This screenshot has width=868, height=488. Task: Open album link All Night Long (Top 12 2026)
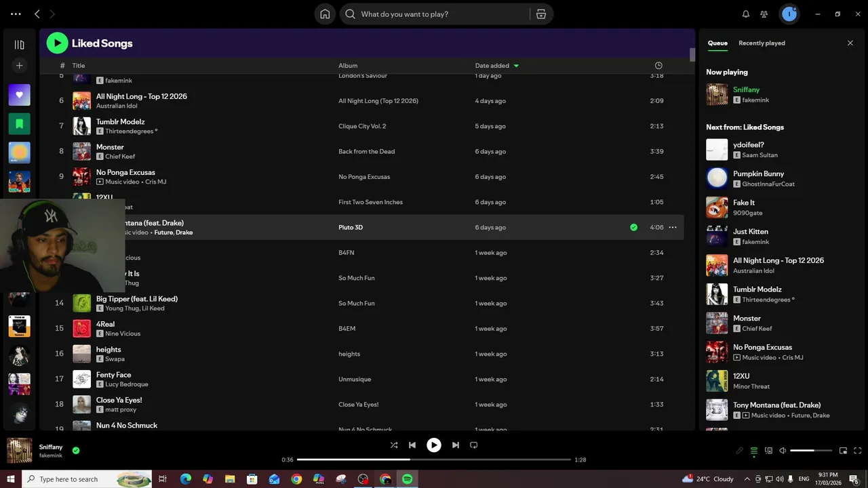click(x=378, y=101)
